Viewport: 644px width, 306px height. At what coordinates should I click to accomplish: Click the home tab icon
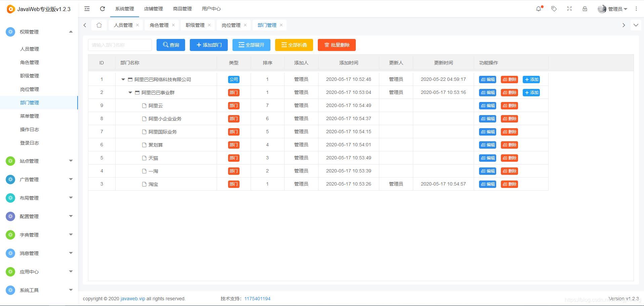pyautogui.click(x=99, y=25)
